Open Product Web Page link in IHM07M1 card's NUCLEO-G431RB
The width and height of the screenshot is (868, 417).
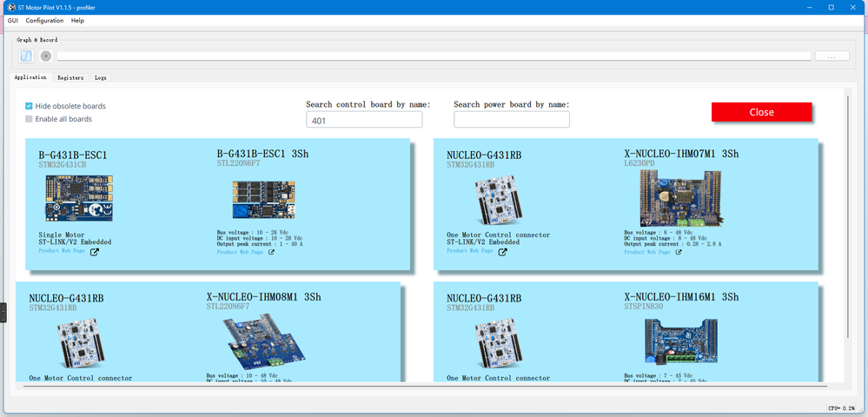coord(470,251)
